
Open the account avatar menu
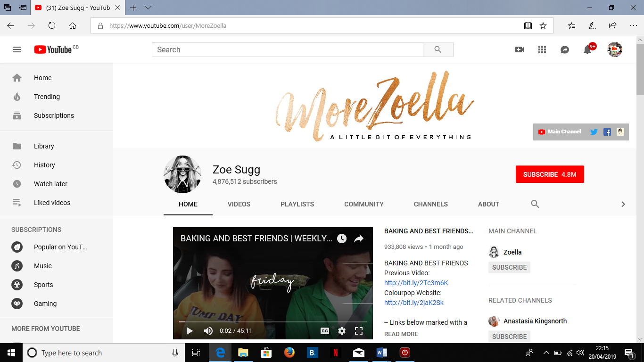point(615,49)
